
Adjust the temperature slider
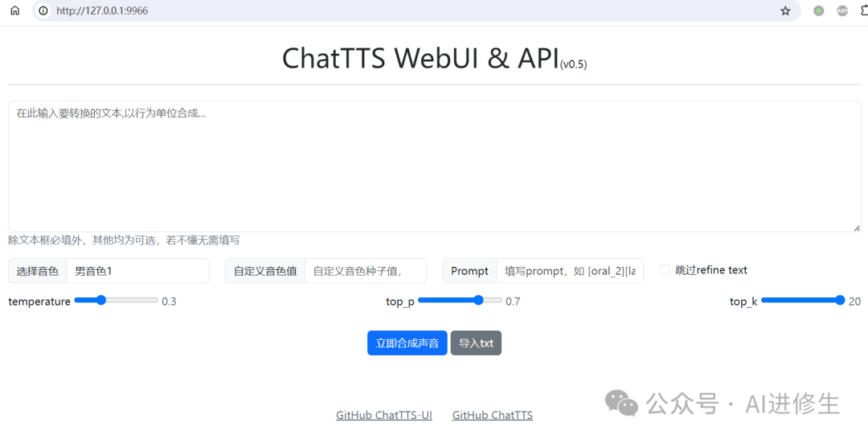tap(116, 300)
